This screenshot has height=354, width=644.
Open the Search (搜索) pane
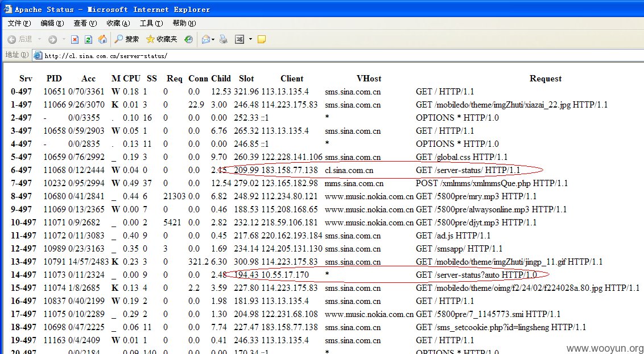click(127, 39)
